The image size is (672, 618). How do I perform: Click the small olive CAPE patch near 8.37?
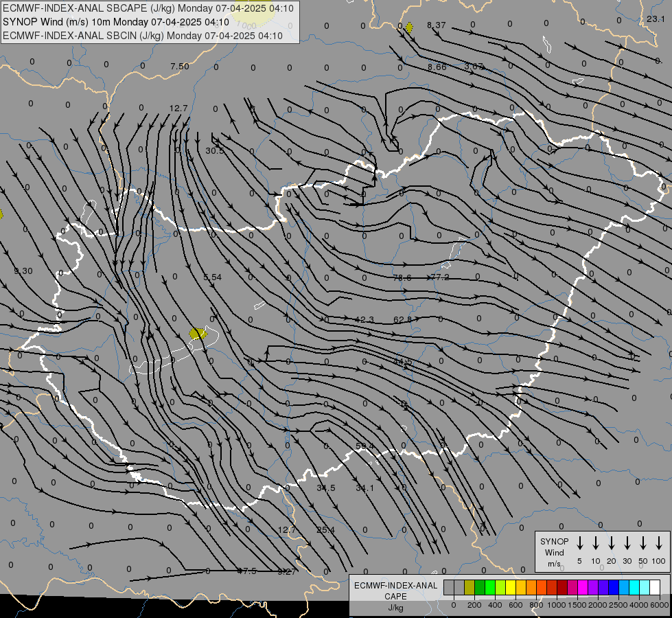(x=409, y=28)
